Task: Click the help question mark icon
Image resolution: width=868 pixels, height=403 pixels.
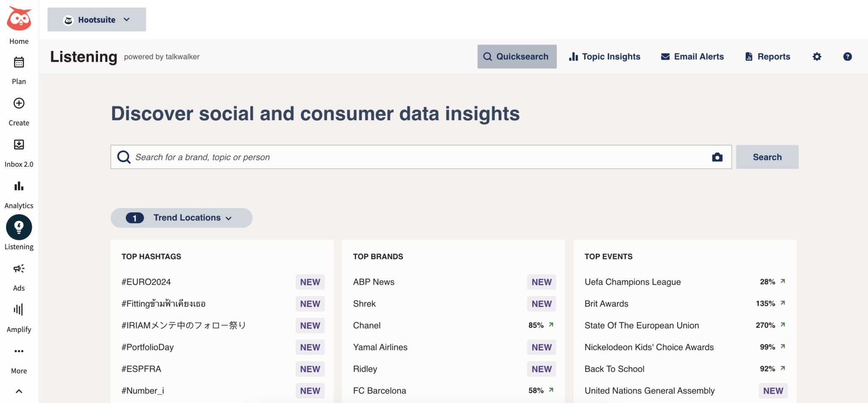Action: coord(847,56)
